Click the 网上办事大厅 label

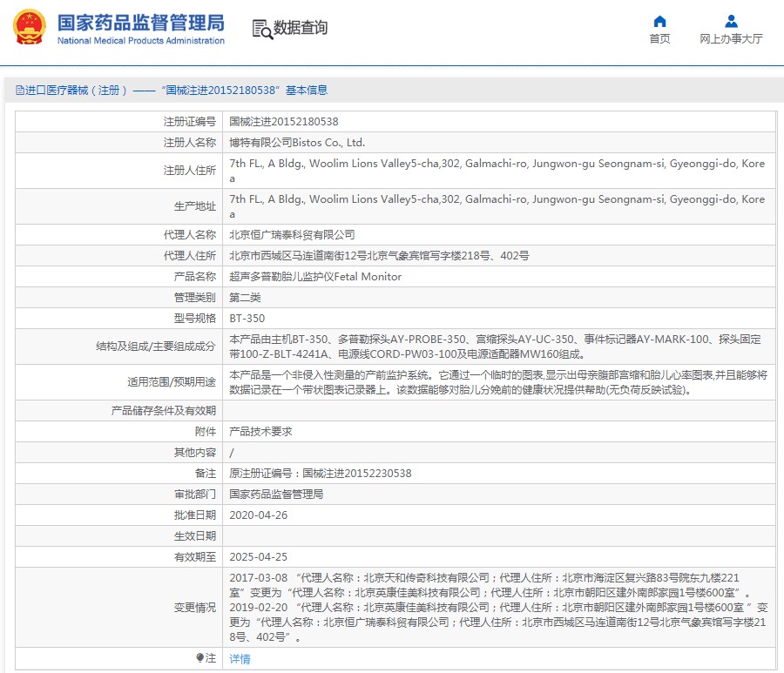[x=731, y=38]
